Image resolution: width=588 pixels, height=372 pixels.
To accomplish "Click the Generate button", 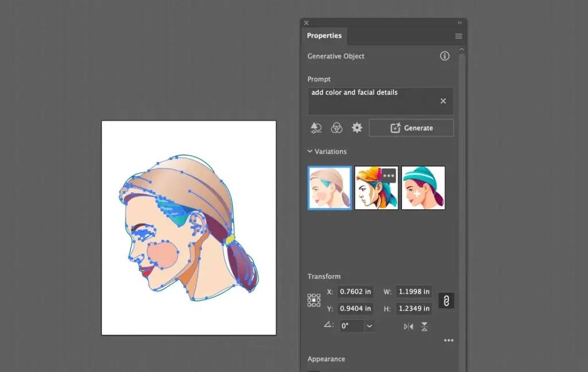I will pos(411,128).
